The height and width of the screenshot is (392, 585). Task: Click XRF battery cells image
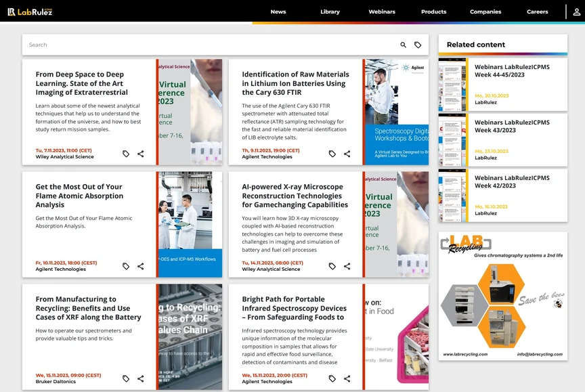[190, 336]
